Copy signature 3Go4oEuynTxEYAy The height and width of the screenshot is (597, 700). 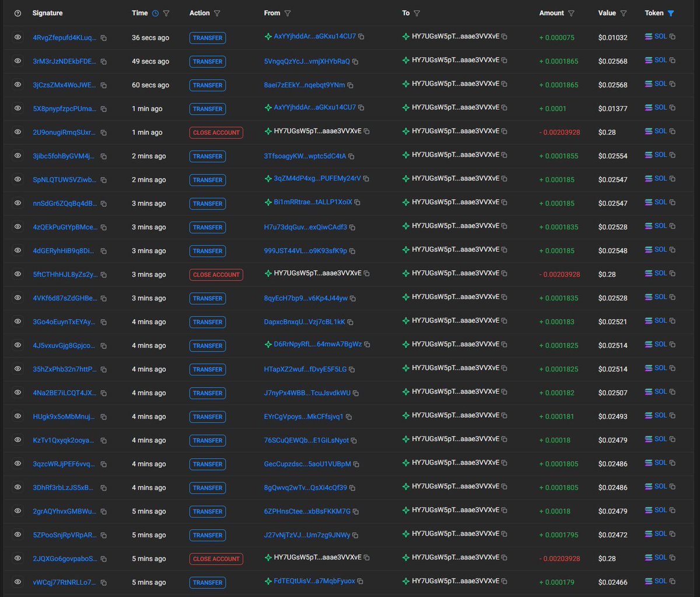point(103,322)
